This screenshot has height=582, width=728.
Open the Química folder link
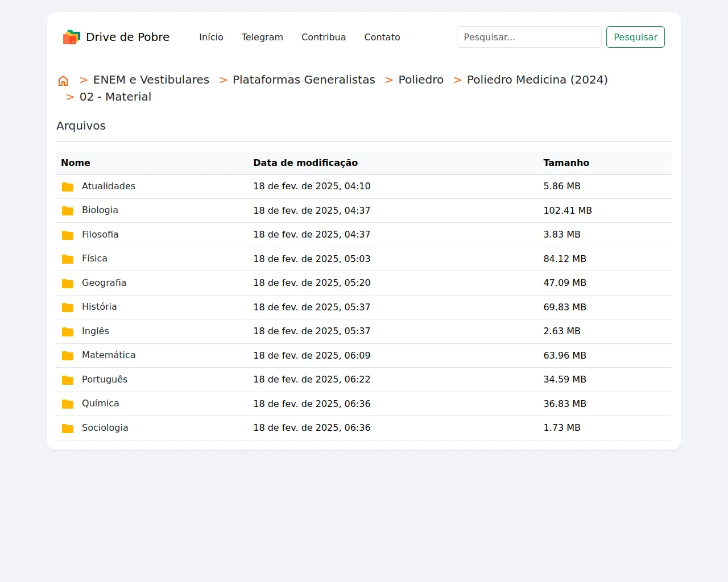point(101,404)
